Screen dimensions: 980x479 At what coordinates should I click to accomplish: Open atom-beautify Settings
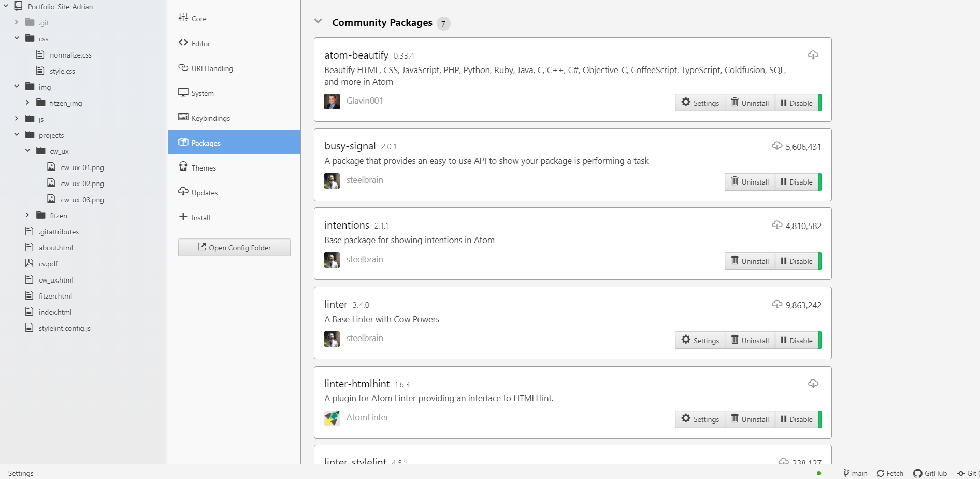[700, 103]
